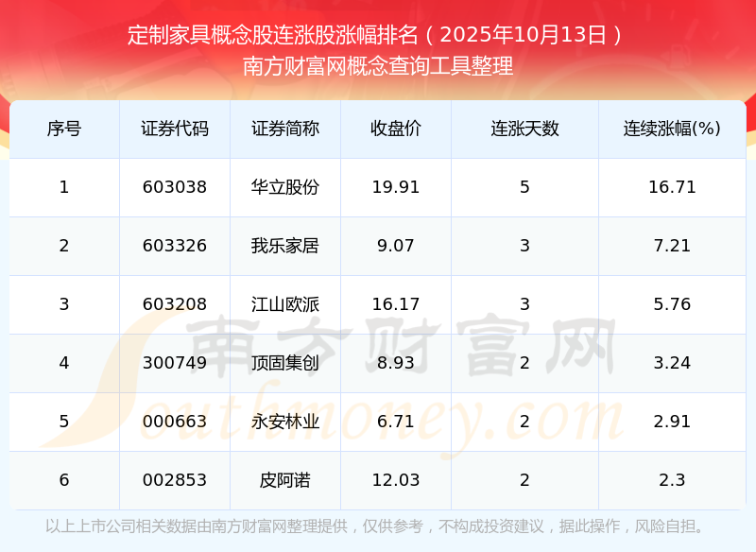Viewport: 756px width, 552px height.
Task: Click stock code 603038
Action: pyautogui.click(x=175, y=187)
